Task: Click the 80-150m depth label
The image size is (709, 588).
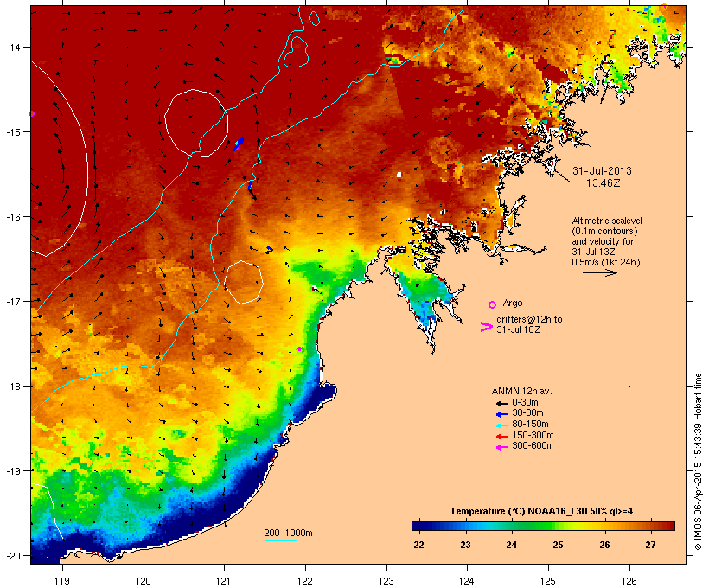Action: pyautogui.click(x=530, y=424)
